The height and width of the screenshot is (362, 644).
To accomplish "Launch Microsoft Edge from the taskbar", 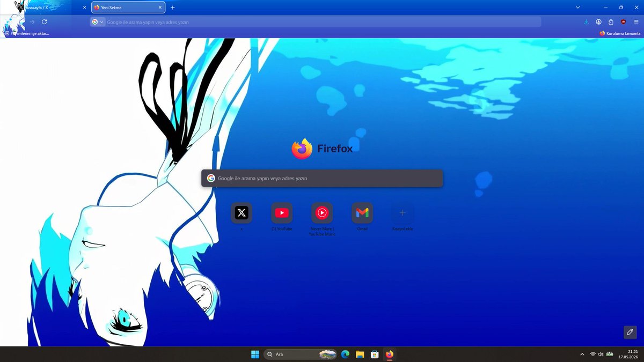I will [x=345, y=354].
